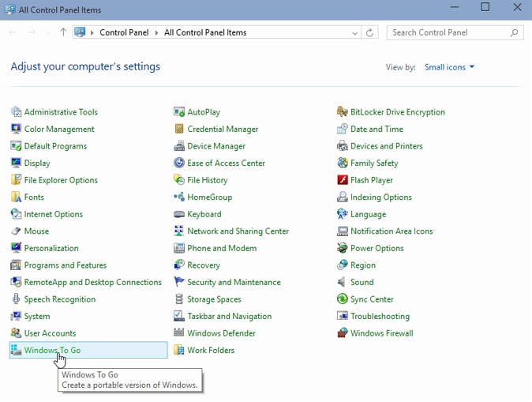Open the Date and Time link
The height and width of the screenshot is (402, 532).
click(x=377, y=129)
